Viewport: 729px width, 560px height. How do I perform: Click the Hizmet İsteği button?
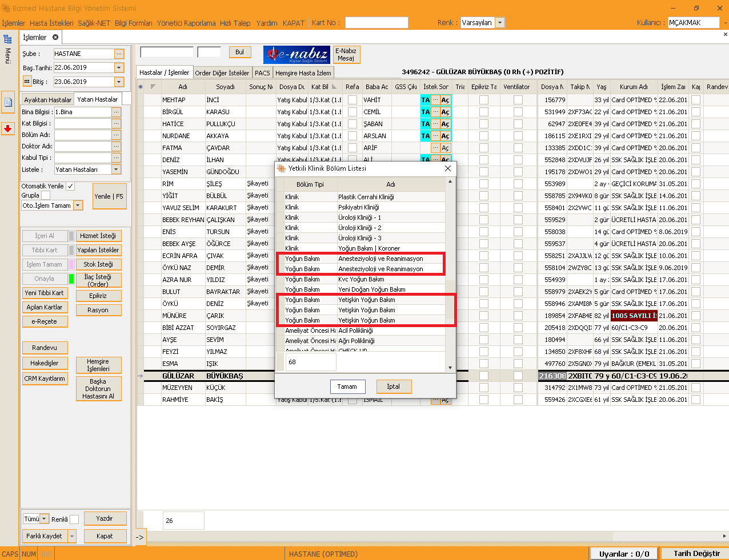98,236
